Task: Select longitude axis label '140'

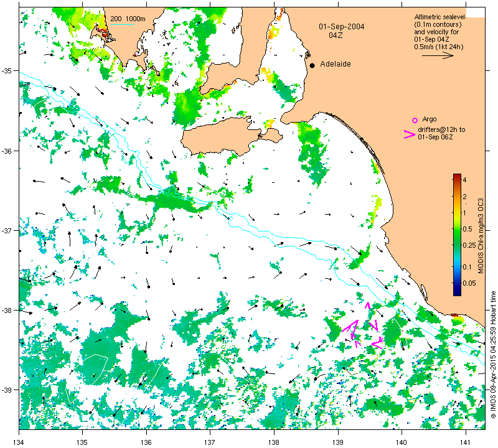Action: (402, 442)
